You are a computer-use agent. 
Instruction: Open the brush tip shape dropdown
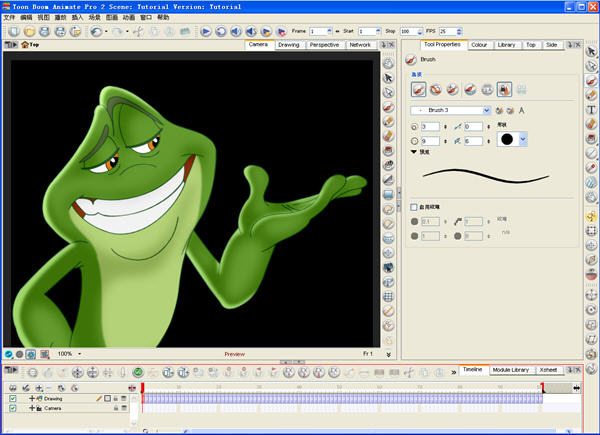[524, 139]
